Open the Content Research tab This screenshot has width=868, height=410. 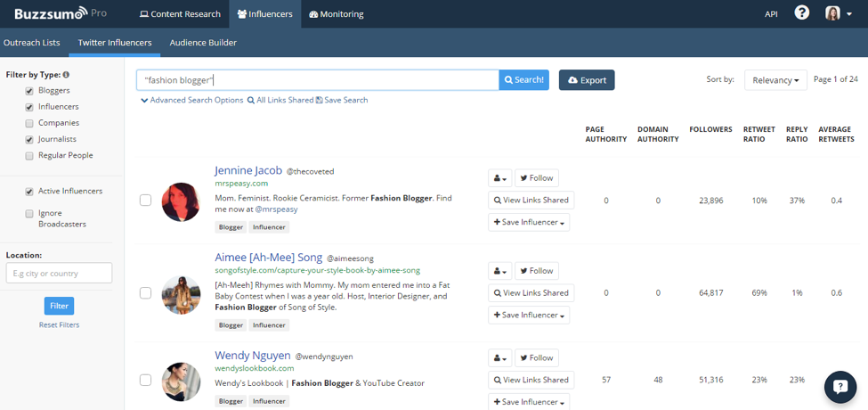pos(180,14)
